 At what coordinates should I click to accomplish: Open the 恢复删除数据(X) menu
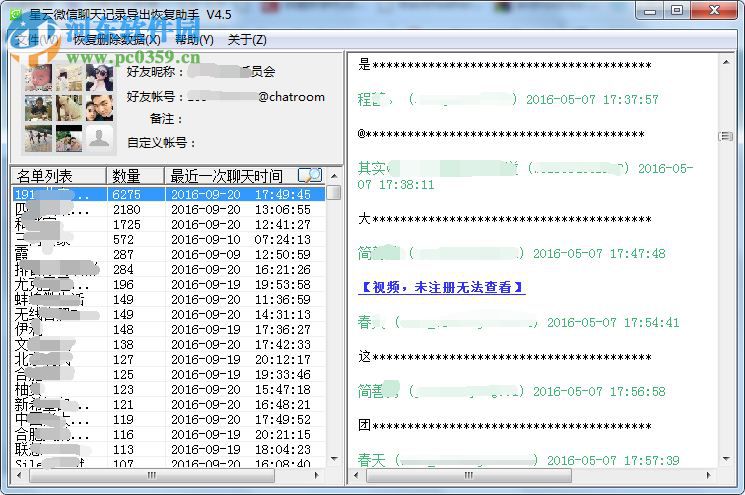click(117, 40)
